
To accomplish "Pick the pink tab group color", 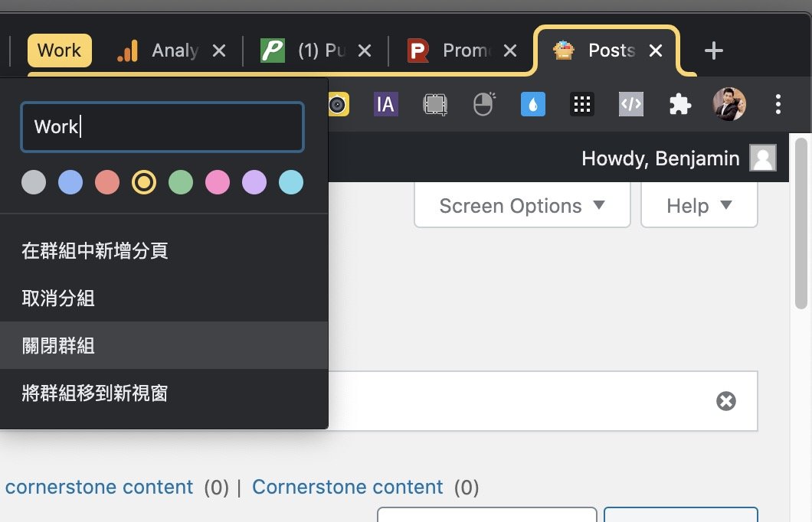I will pos(218,182).
